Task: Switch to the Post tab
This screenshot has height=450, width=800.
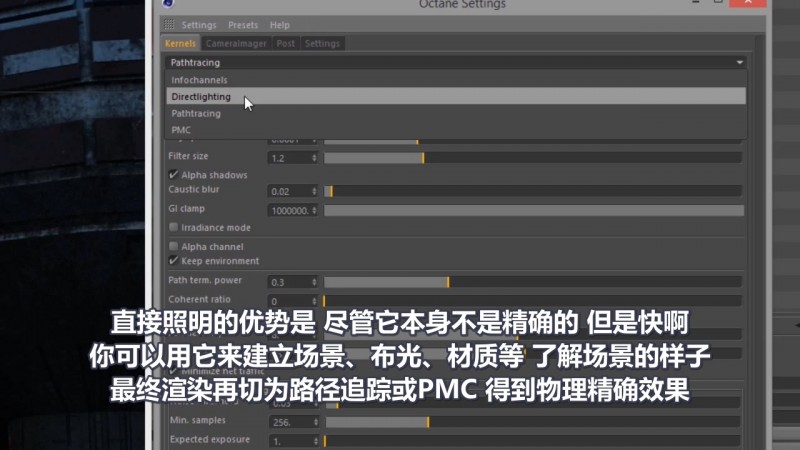Action: pyautogui.click(x=286, y=44)
